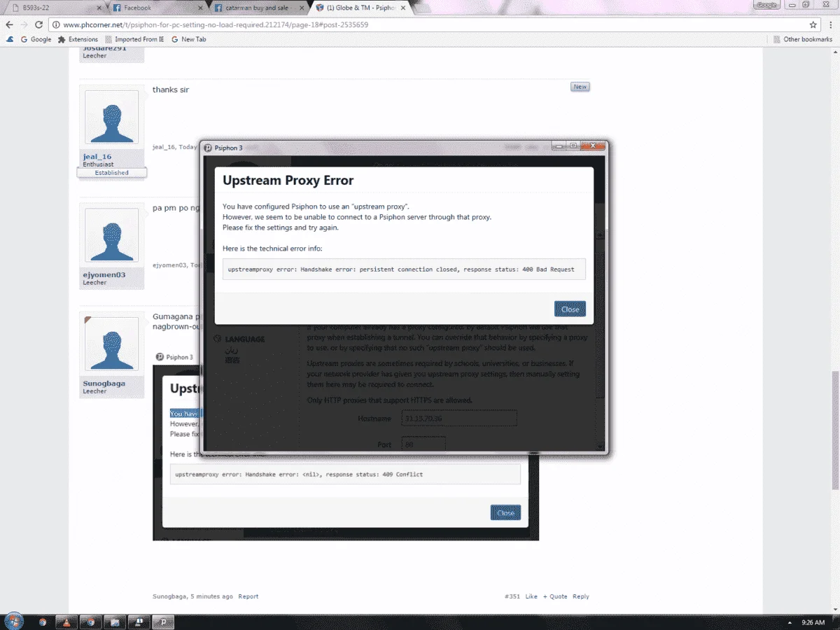This screenshot has width=840, height=630.
Task: Click the Psiphon 3 title bar icon
Action: coord(208,148)
